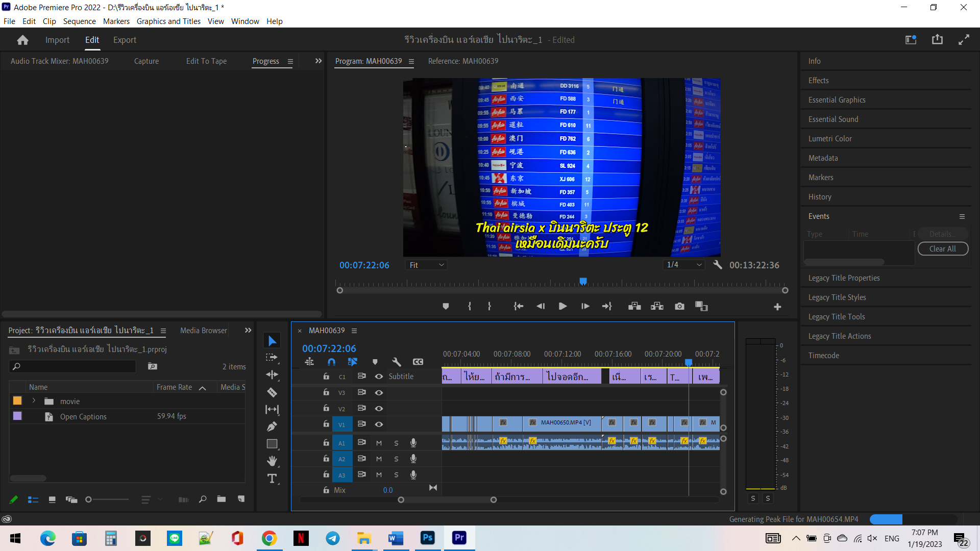Toggle Subtitle track visibility eye
This screenshot has width=980, height=551.
coord(379,377)
